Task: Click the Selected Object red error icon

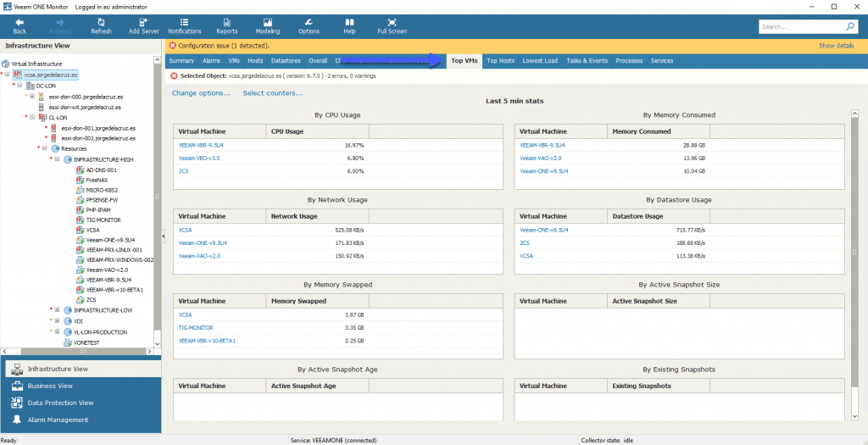Action: (x=174, y=75)
